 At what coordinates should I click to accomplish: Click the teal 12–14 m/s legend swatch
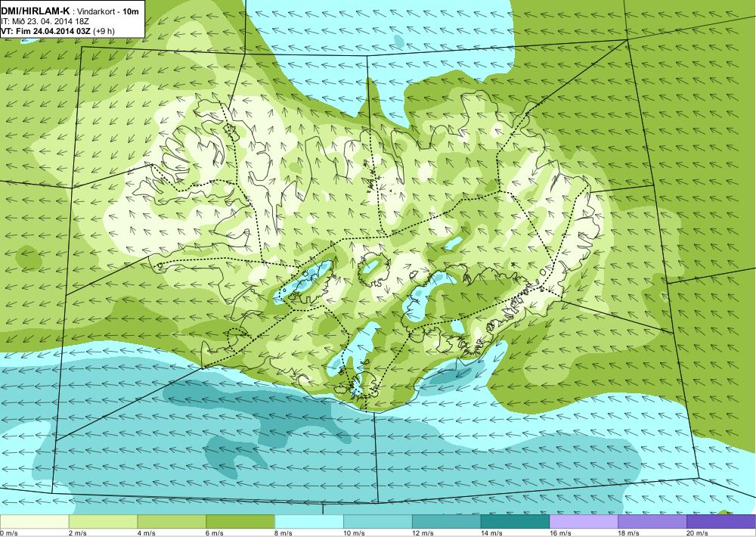pyautogui.click(x=447, y=522)
